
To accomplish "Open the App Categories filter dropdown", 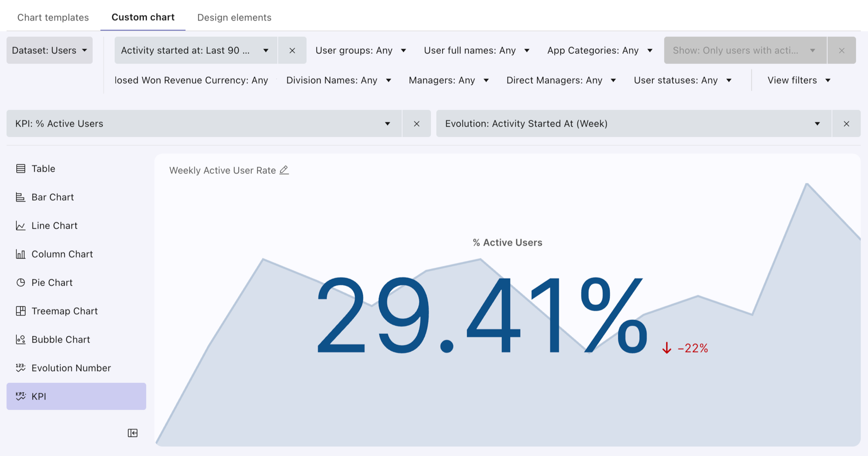I will (599, 50).
